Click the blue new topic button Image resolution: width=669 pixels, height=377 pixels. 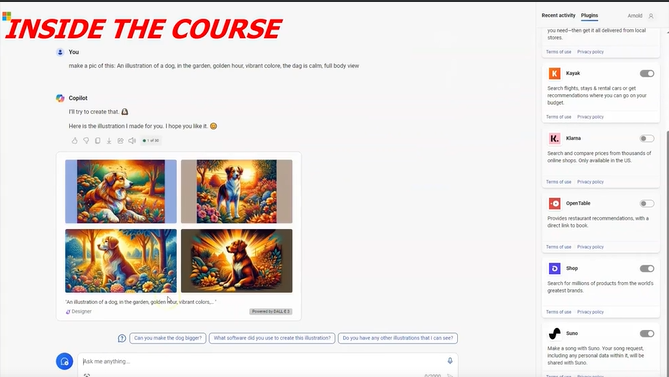coord(64,361)
